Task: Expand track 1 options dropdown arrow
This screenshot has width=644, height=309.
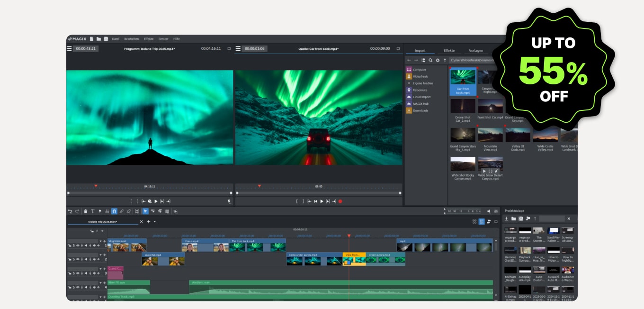Action: click(100, 241)
